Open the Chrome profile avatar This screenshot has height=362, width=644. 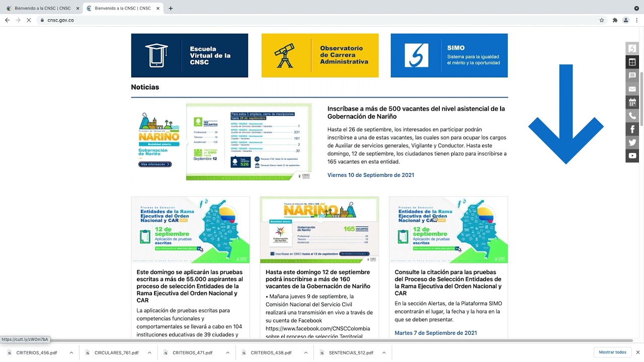(x=626, y=20)
